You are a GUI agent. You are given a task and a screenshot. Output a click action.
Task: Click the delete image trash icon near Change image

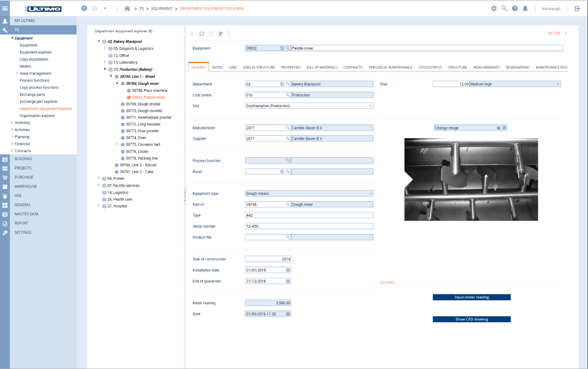(499, 127)
